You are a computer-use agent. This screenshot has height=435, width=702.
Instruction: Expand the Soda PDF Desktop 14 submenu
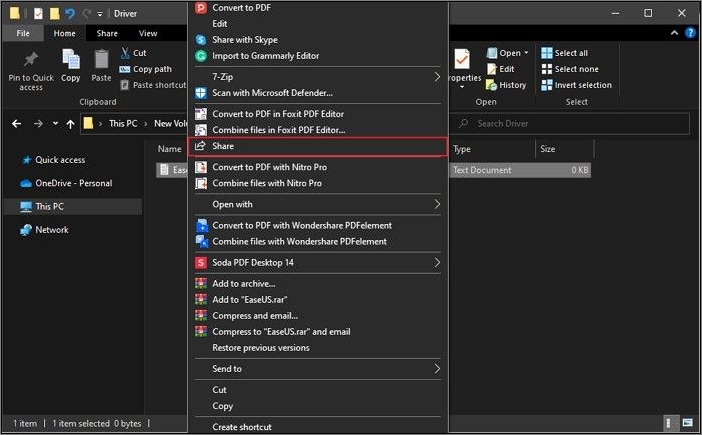click(x=437, y=263)
